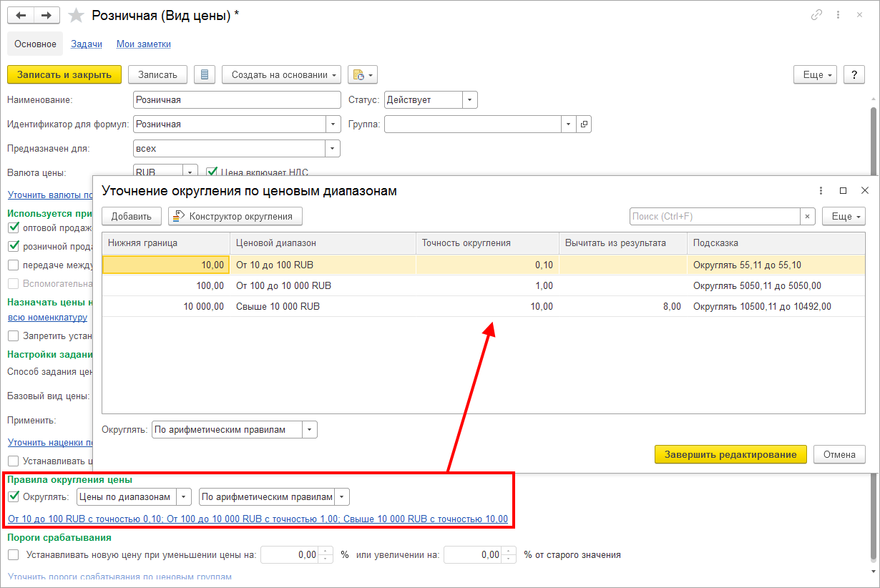Uncheck the Округлять checkbox

(14, 496)
